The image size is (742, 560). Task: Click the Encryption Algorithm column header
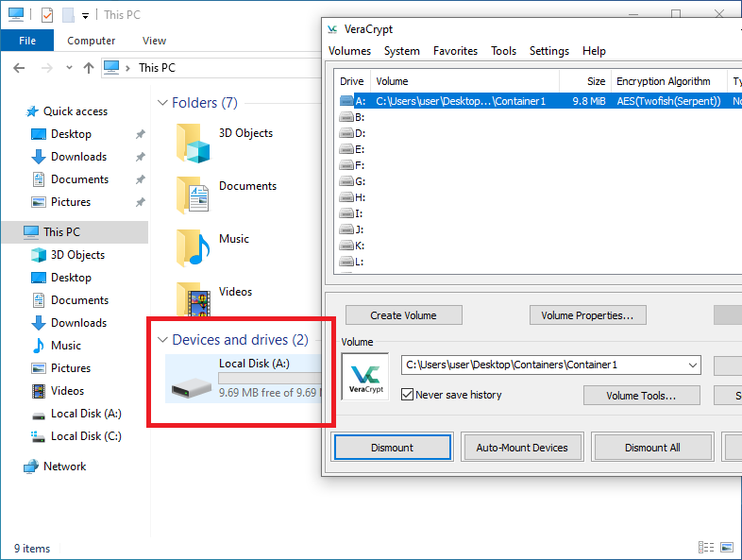click(x=669, y=81)
